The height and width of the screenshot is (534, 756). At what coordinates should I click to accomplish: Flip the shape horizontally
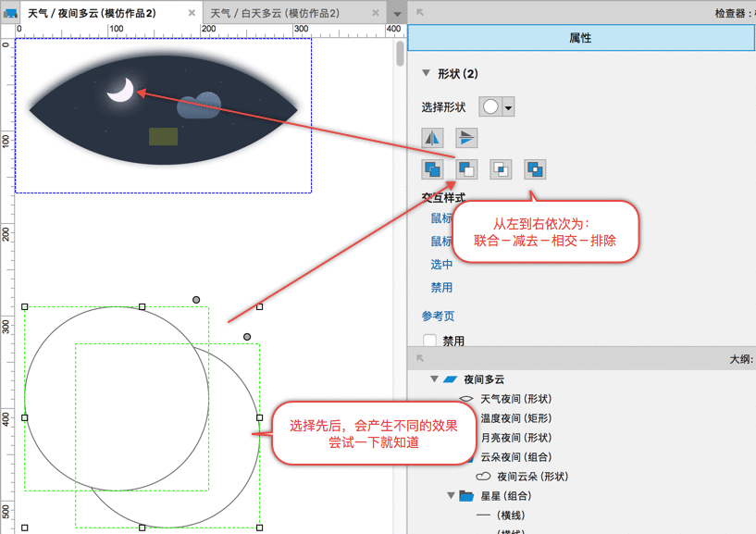coord(432,138)
